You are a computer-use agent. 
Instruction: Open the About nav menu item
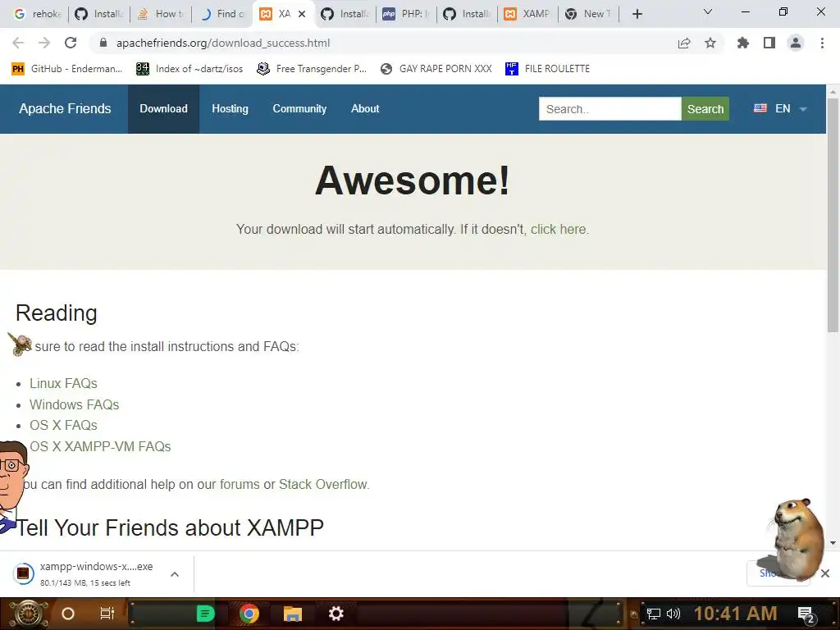365,109
